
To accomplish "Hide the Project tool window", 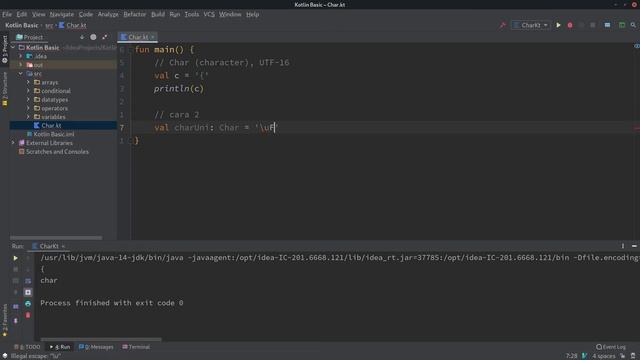I will pyautogui.click(x=104, y=37).
